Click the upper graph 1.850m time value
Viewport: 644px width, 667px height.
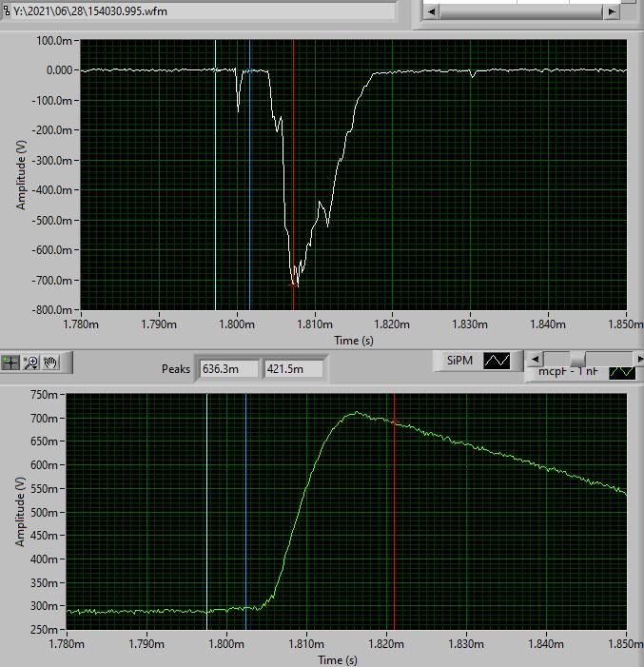coord(626,324)
